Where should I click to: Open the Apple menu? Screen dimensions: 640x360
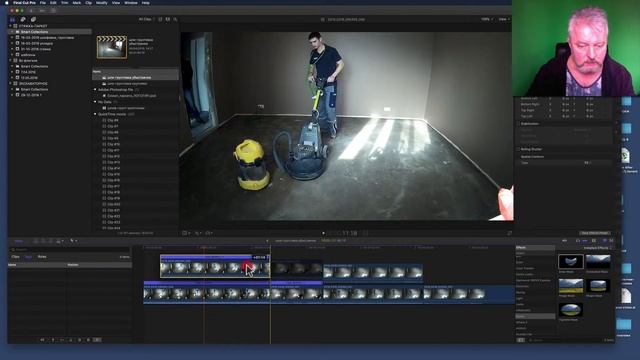pos(7,2)
